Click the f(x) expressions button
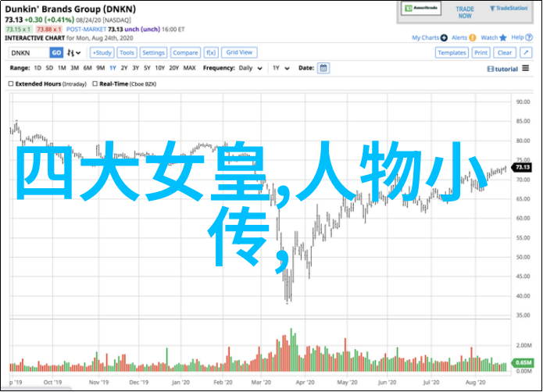The height and width of the screenshot is (392, 543). coord(211,52)
